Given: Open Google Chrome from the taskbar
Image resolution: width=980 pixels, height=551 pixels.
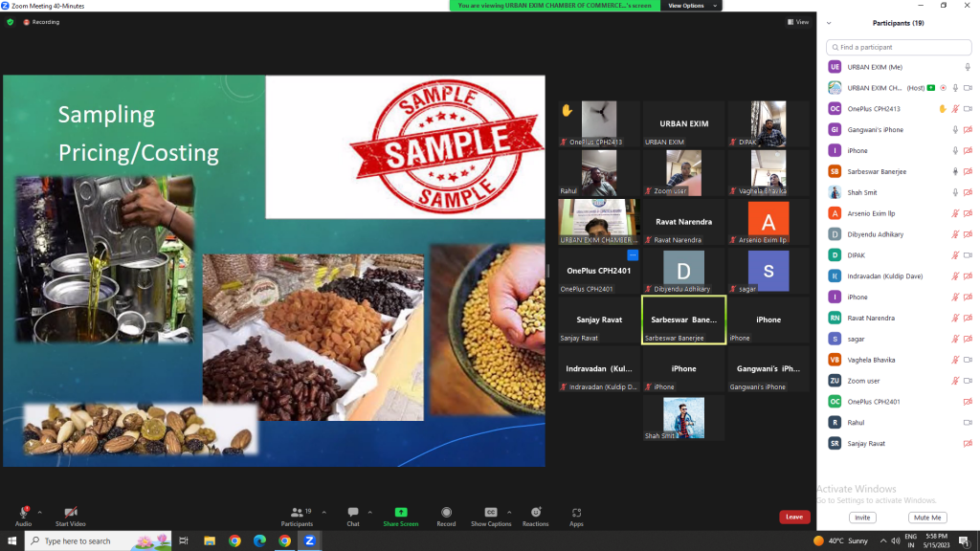Looking at the screenshot, I should click(x=234, y=540).
